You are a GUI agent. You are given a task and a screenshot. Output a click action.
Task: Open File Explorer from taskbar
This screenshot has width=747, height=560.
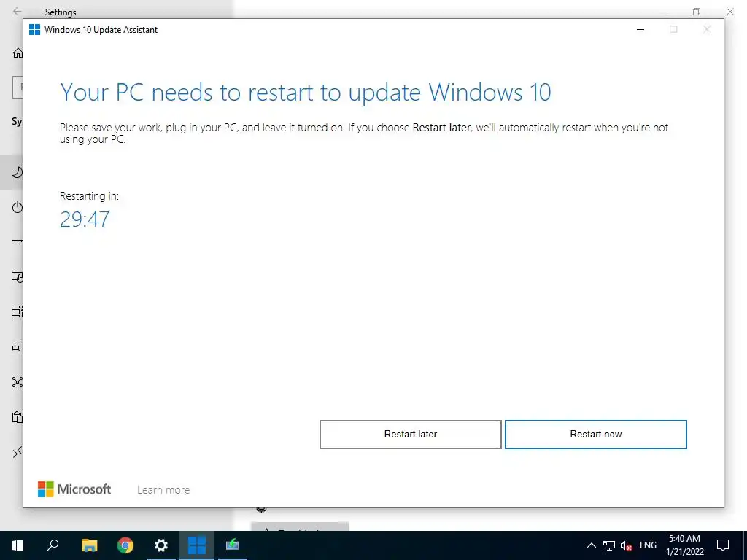[89, 545]
